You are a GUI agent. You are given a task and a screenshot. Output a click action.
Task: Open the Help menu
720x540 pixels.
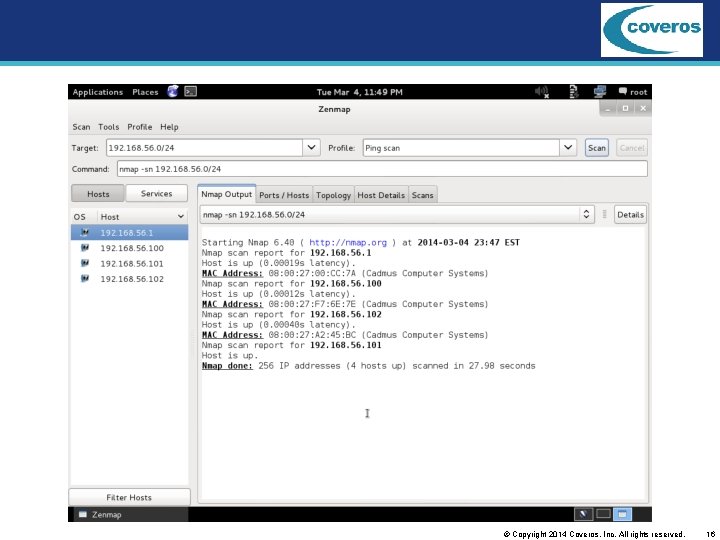(169, 127)
